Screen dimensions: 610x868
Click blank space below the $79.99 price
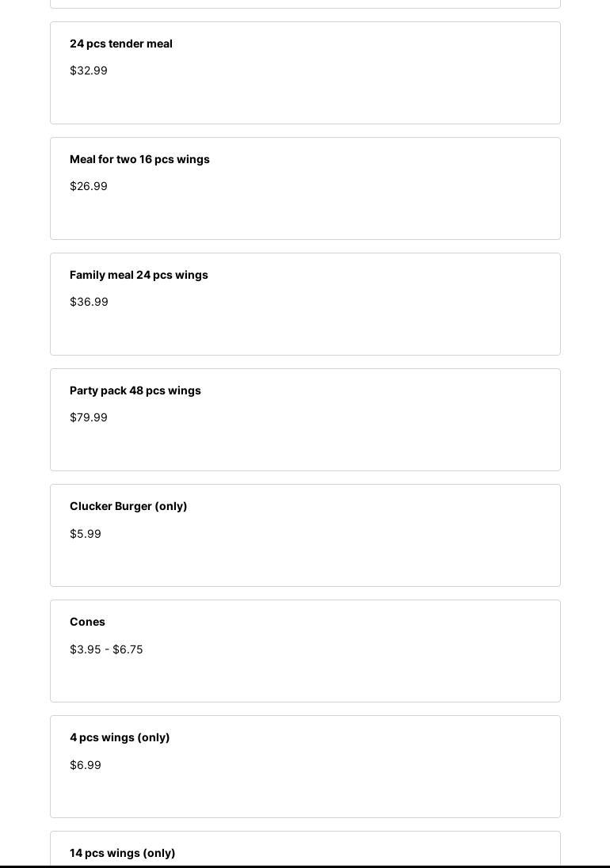pyautogui.click(x=305, y=447)
